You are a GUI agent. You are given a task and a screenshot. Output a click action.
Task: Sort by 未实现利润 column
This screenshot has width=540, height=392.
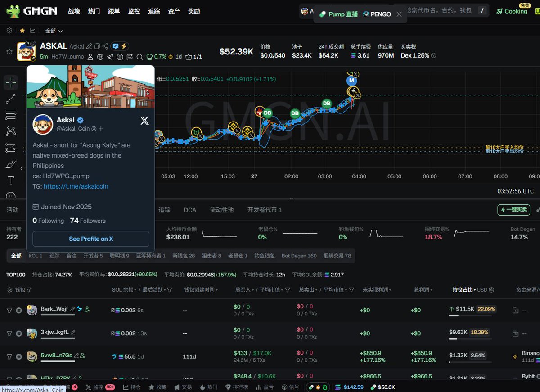point(377,290)
